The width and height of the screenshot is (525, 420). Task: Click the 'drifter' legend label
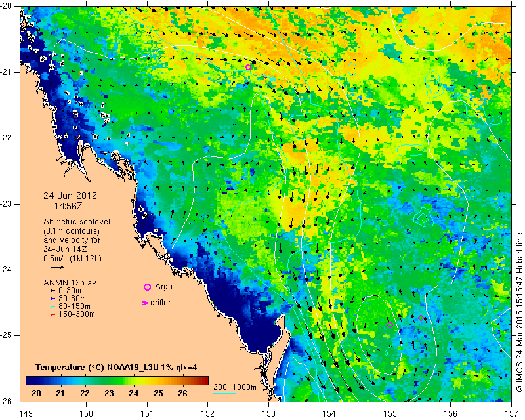coord(160,303)
